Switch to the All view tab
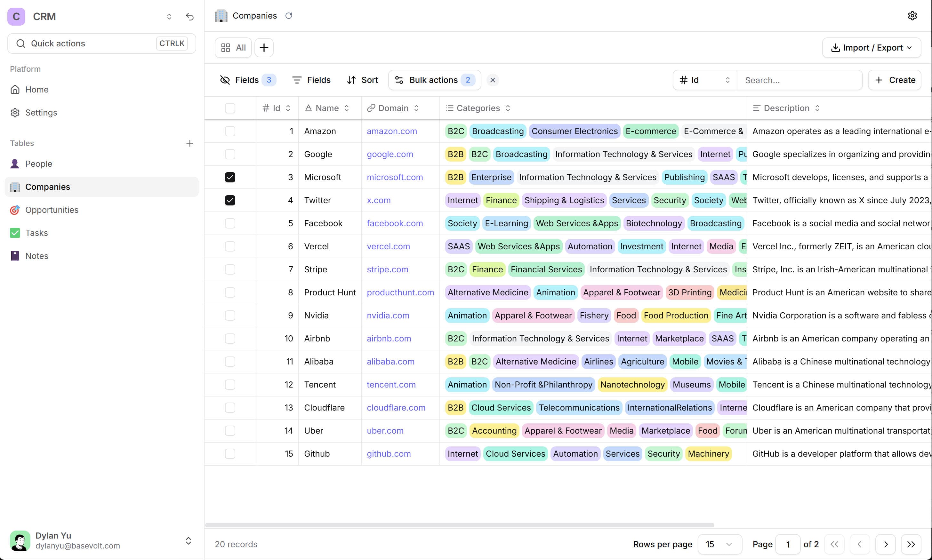Image resolution: width=932 pixels, height=560 pixels. 233,48
